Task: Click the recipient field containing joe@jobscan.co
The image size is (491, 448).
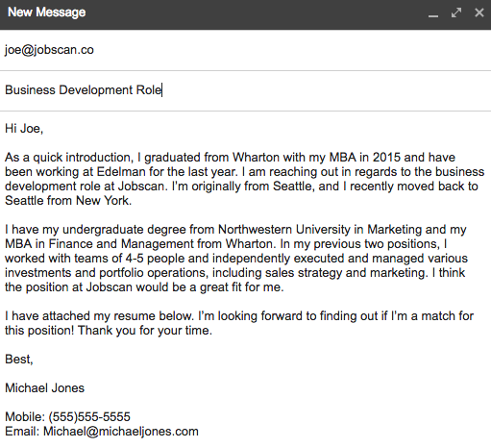Action: pyautogui.click(x=245, y=50)
